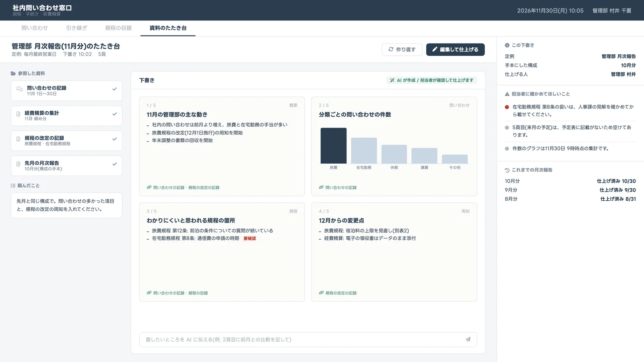The width and height of the screenshot is (644, 362).
Task: Click the send icon in AI input
Action: pos(468,339)
